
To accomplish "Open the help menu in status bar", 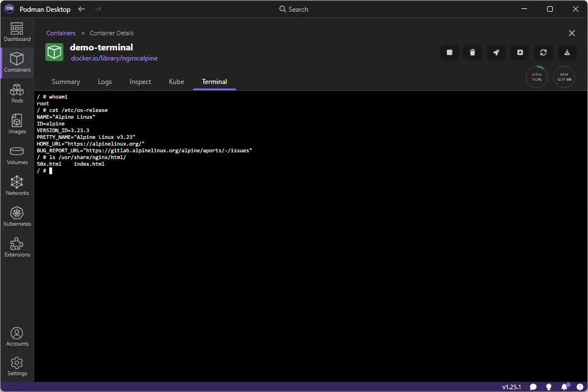I will (580, 386).
